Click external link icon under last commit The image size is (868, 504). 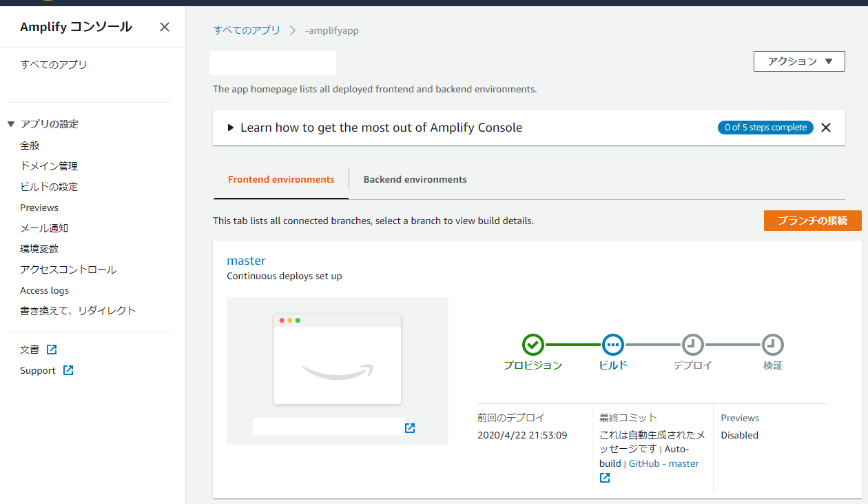(605, 478)
